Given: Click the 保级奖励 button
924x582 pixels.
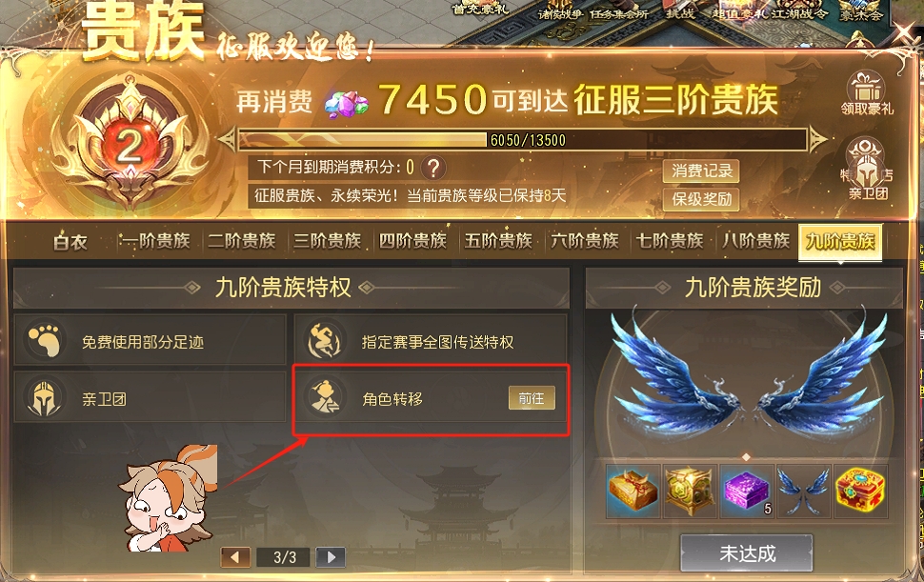Looking at the screenshot, I should pos(701,199).
